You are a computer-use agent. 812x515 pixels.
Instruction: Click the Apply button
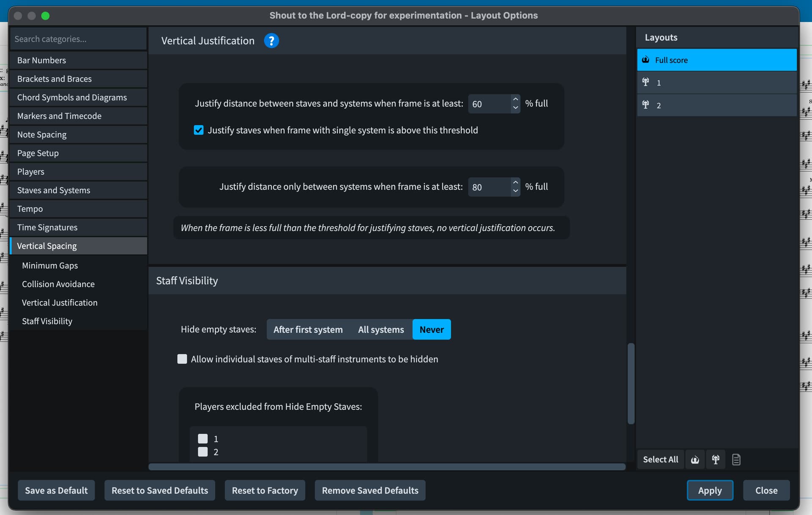pos(710,490)
